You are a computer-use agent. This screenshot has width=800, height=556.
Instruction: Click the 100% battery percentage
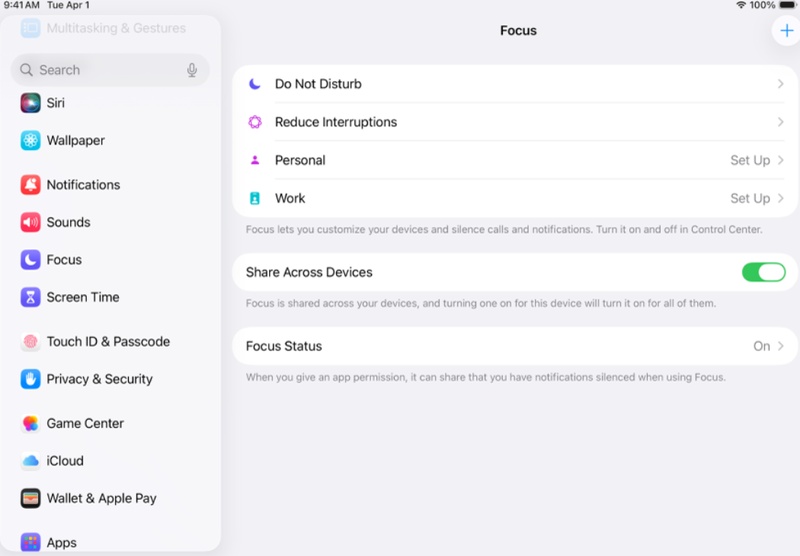(x=762, y=5)
